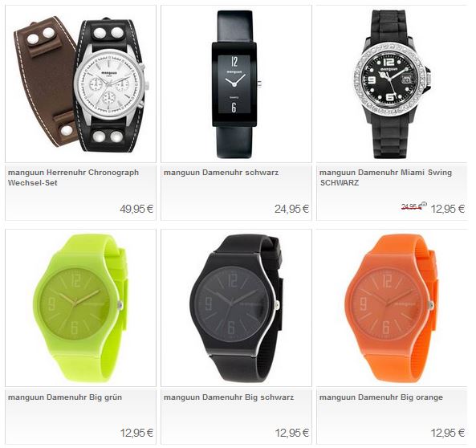
Task: Click the 24,95 € price of Damenuhr schwarz
Action: pos(291,209)
